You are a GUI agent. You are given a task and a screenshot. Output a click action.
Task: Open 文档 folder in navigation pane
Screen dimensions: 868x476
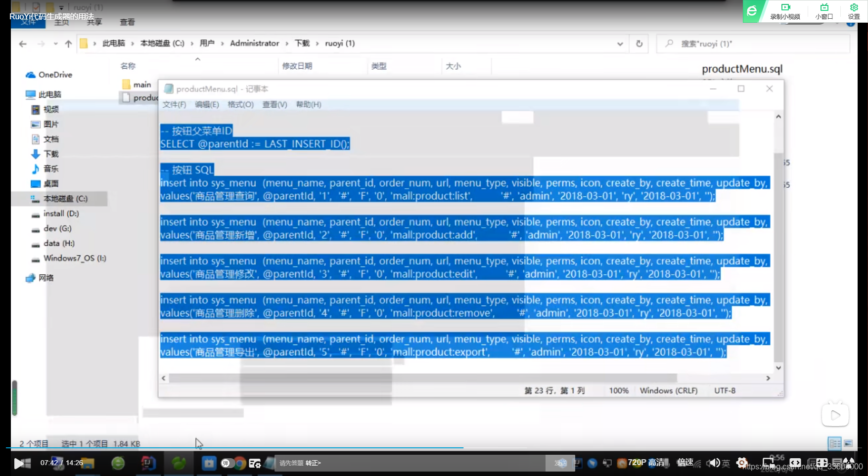[46, 139]
